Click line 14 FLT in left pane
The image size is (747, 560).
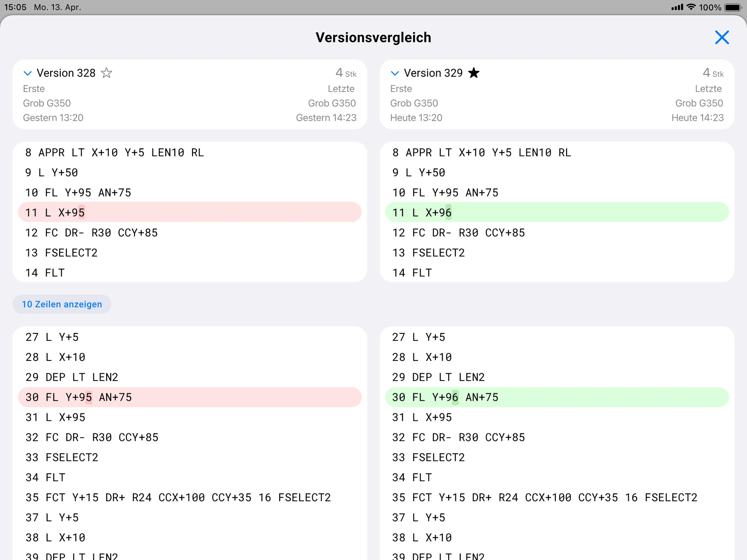click(45, 273)
